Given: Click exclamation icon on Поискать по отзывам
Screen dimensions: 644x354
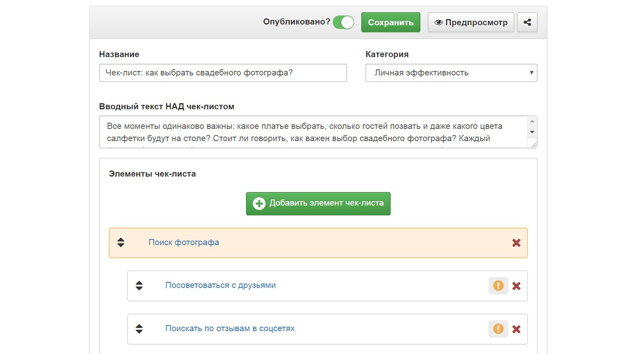Looking at the screenshot, I should coord(498,329).
